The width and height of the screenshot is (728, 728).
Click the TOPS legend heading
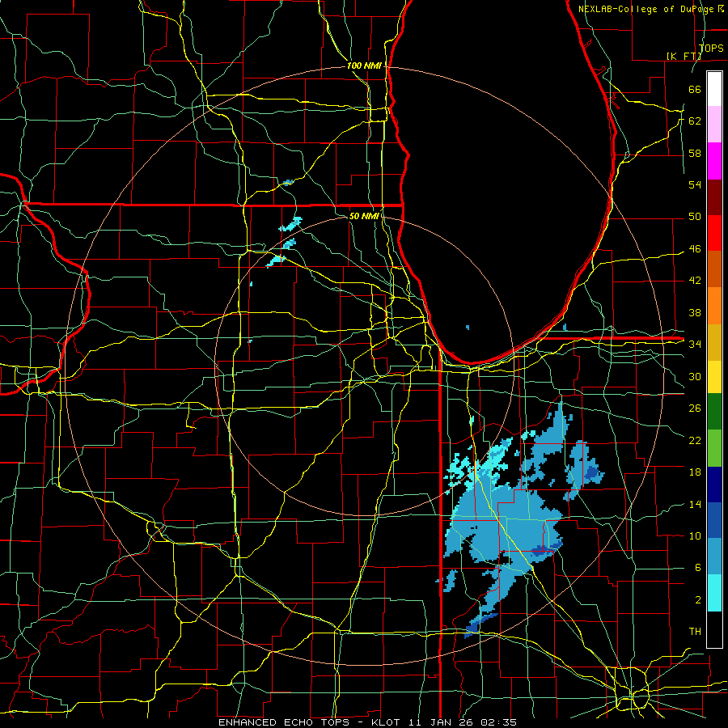click(711, 48)
